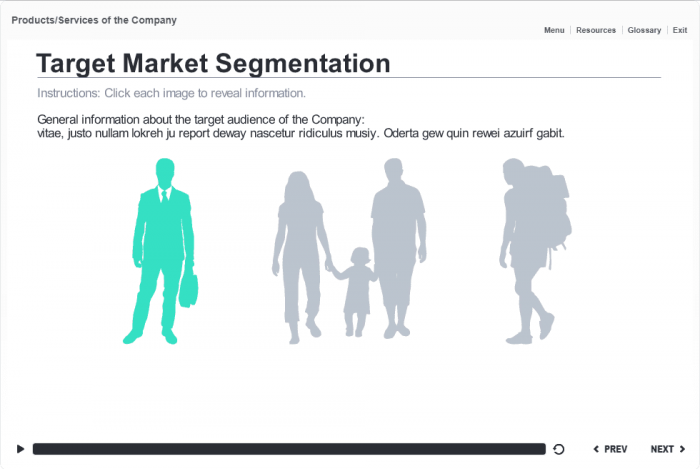Advance to next slide with NEXT
This screenshot has height=469, width=700.
pos(668,449)
